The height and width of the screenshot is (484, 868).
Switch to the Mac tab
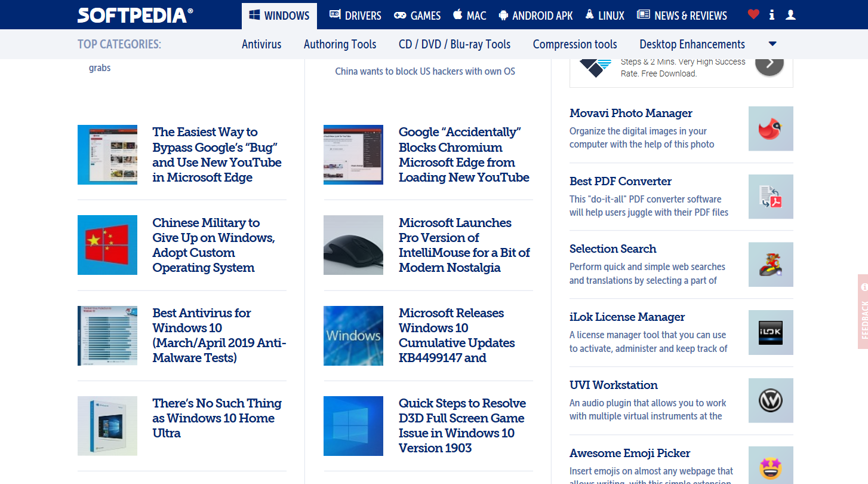[x=469, y=16]
